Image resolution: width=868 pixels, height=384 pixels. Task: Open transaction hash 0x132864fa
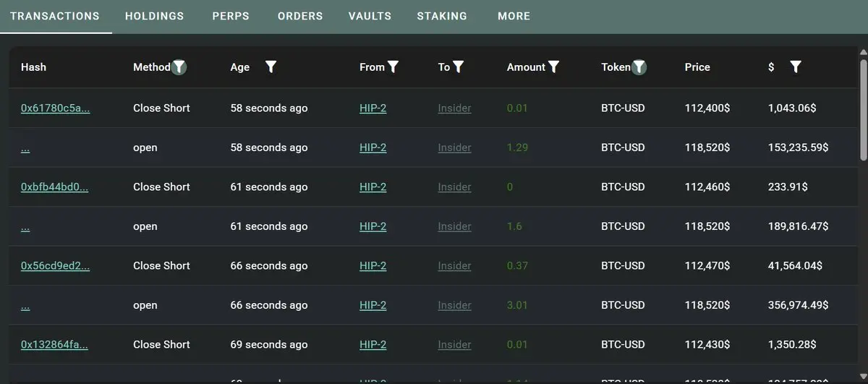click(55, 345)
